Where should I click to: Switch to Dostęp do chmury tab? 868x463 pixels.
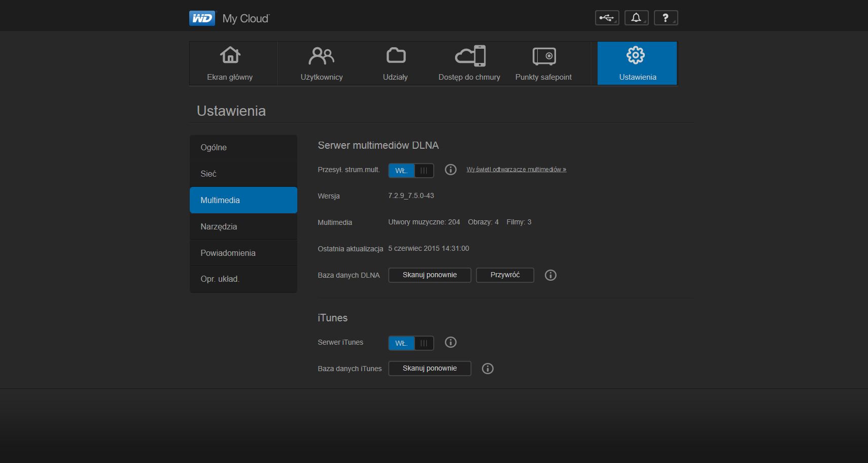[469, 63]
